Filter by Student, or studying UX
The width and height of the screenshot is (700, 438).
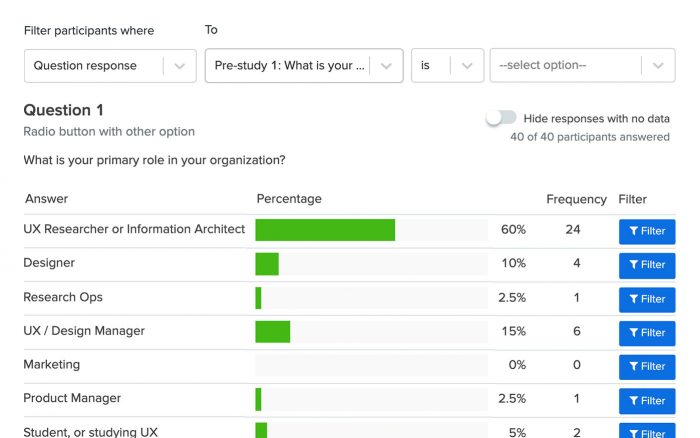pyautogui.click(x=646, y=432)
